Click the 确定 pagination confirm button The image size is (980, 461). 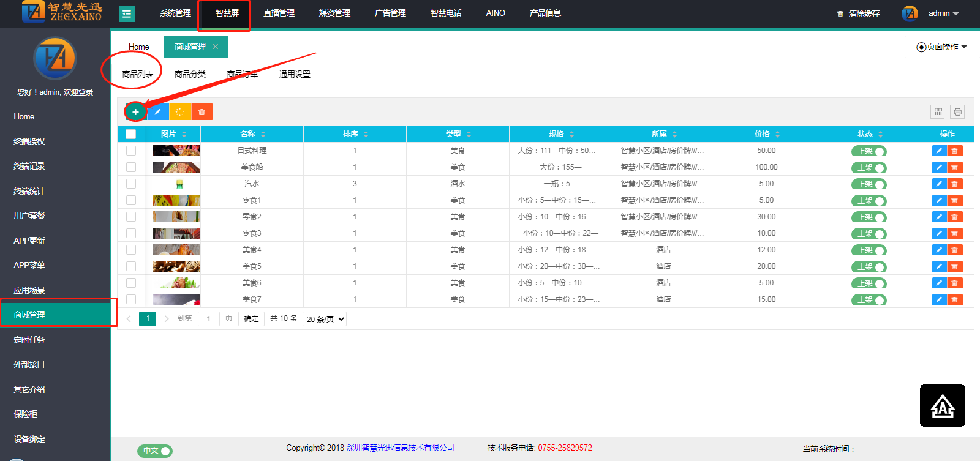(251, 319)
